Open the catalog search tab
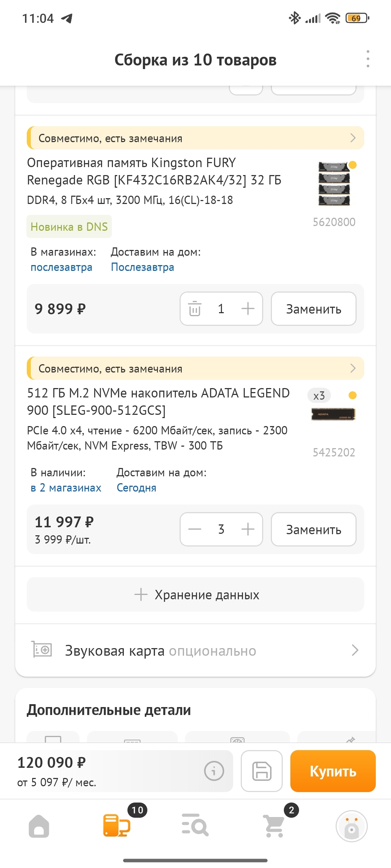391x868 pixels. 195,826
